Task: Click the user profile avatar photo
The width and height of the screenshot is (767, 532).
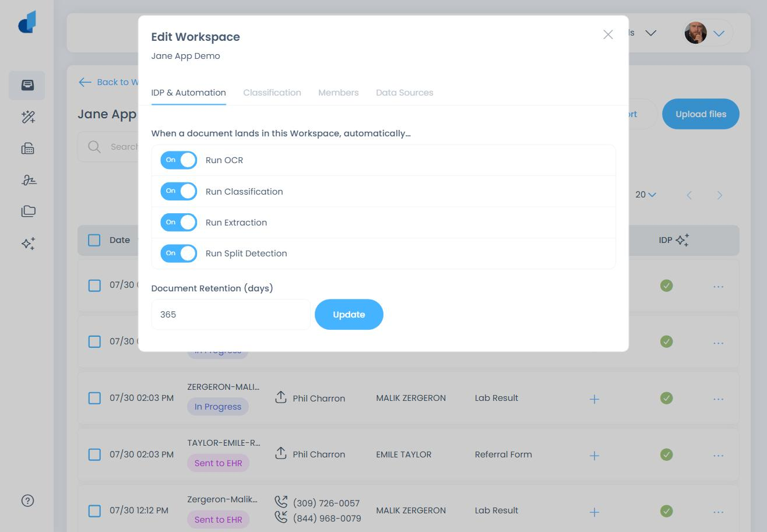Action: point(695,33)
